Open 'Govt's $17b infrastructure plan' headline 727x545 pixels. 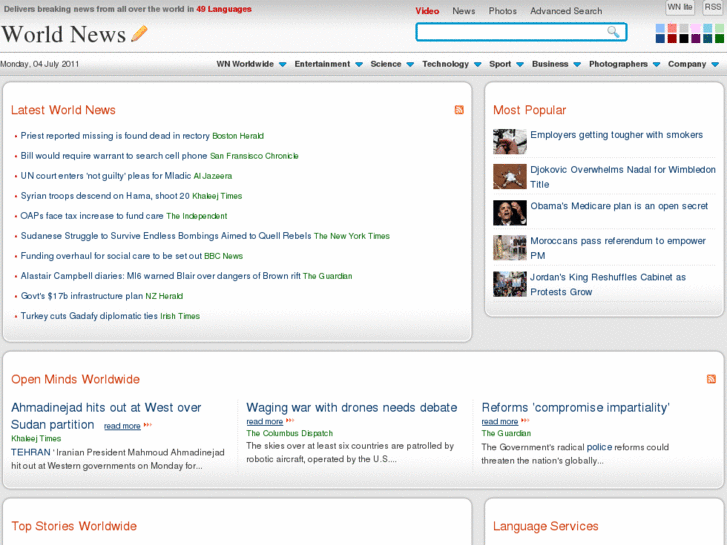[x=82, y=295]
